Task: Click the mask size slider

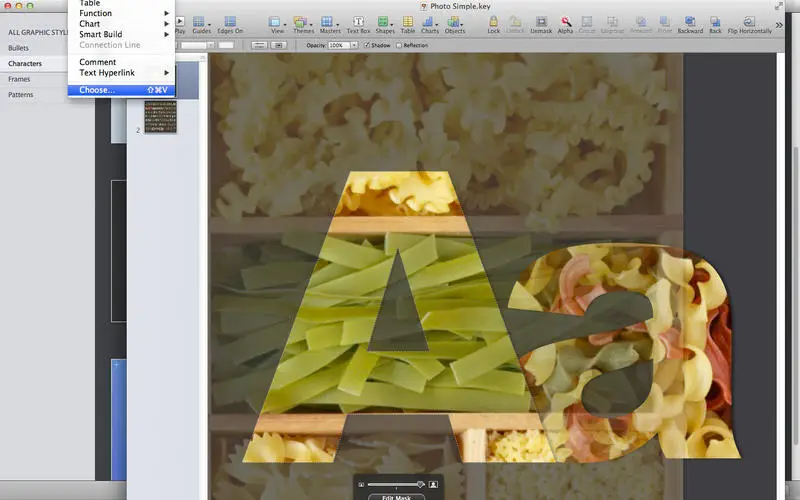Action: point(396,484)
